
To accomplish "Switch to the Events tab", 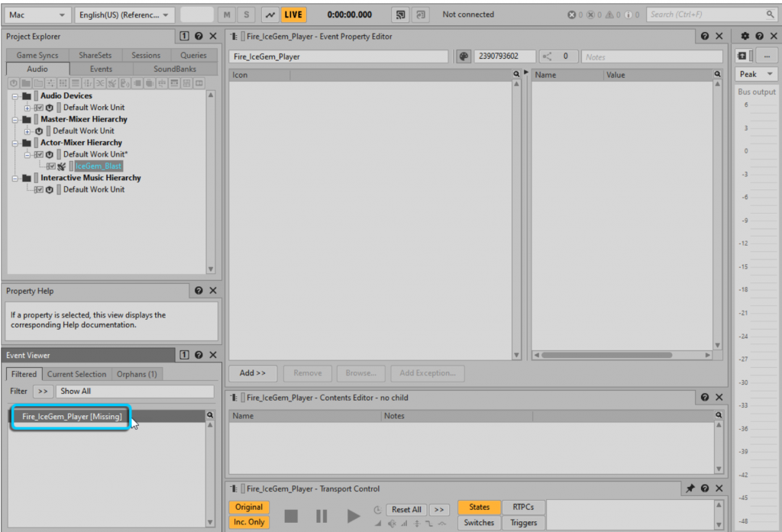I will pos(101,69).
